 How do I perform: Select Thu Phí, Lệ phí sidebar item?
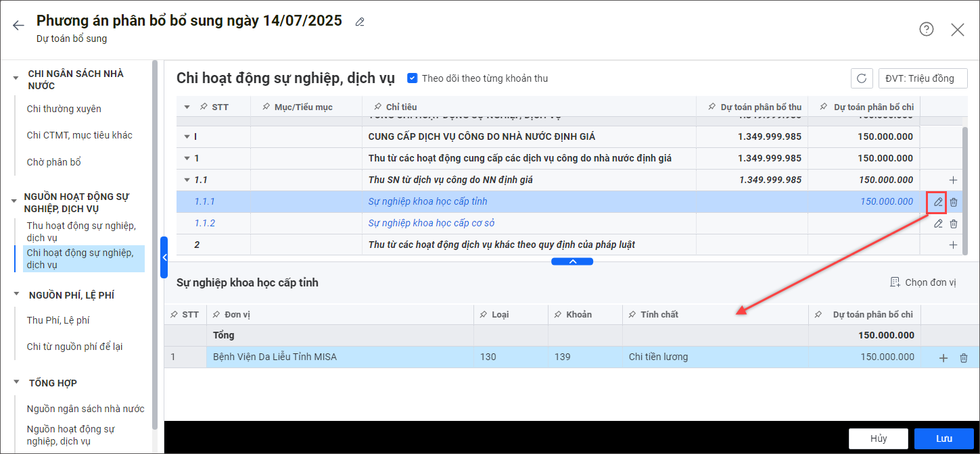pyautogui.click(x=58, y=320)
